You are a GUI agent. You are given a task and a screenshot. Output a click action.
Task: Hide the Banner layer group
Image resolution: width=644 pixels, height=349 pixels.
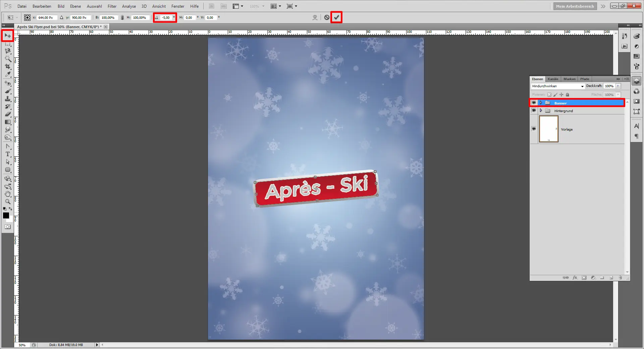pos(534,103)
